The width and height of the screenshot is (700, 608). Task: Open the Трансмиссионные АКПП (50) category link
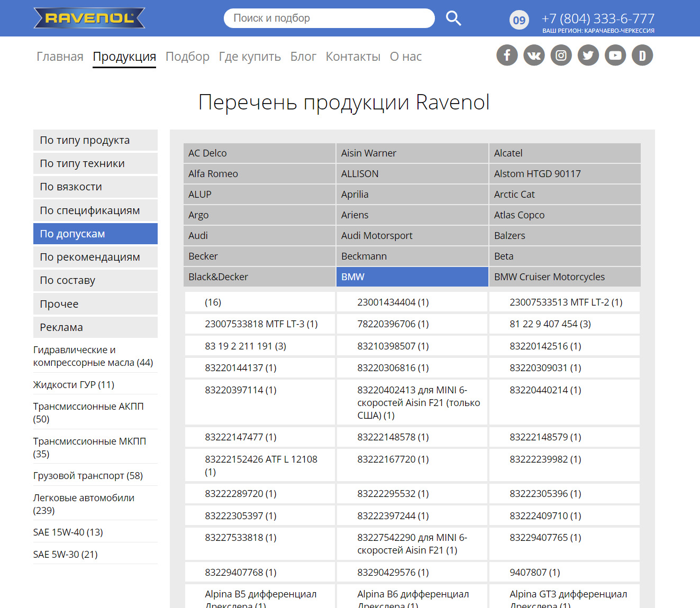(x=88, y=412)
